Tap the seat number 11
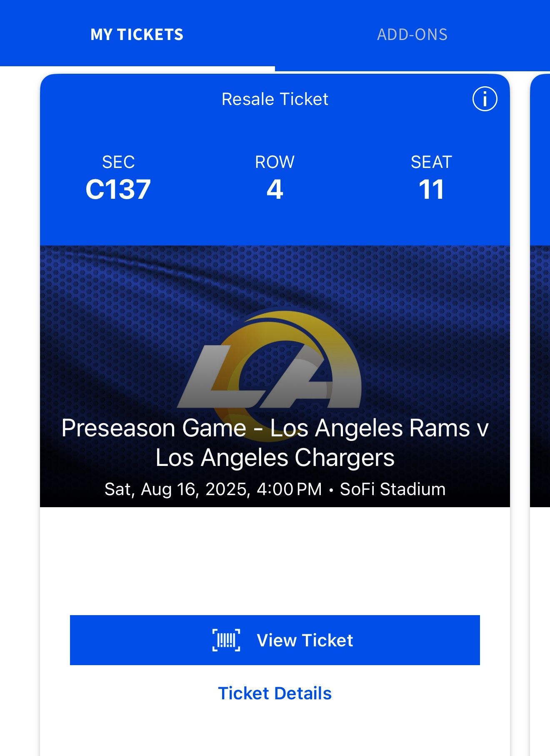Screen dimensions: 550x756 (x=431, y=190)
